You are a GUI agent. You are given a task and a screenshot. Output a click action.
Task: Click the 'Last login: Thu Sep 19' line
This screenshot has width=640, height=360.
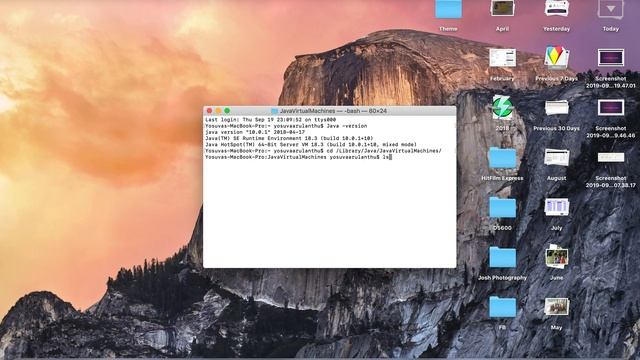[270, 120]
